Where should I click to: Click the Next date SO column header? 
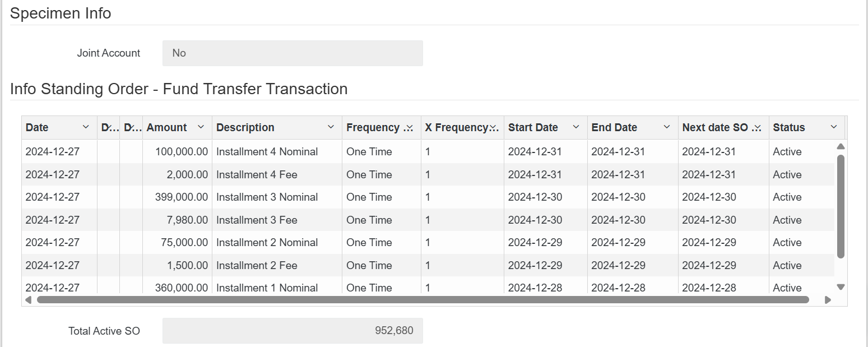(715, 127)
